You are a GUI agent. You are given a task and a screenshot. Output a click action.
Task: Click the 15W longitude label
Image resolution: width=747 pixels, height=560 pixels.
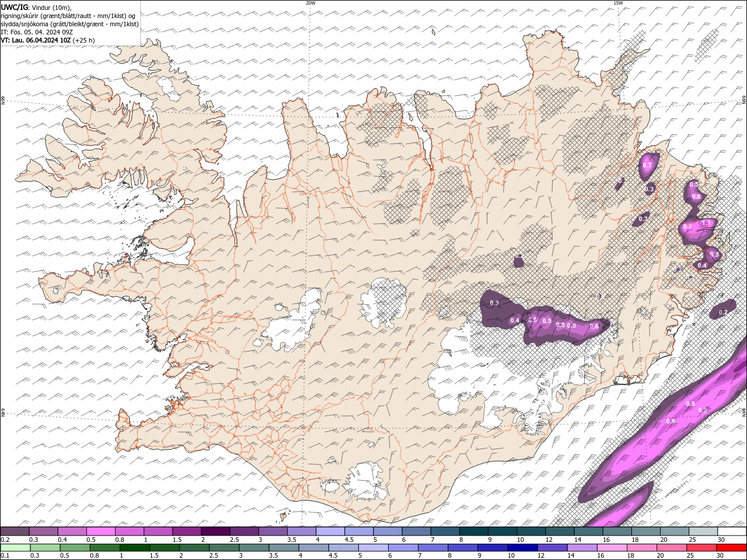pos(618,3)
